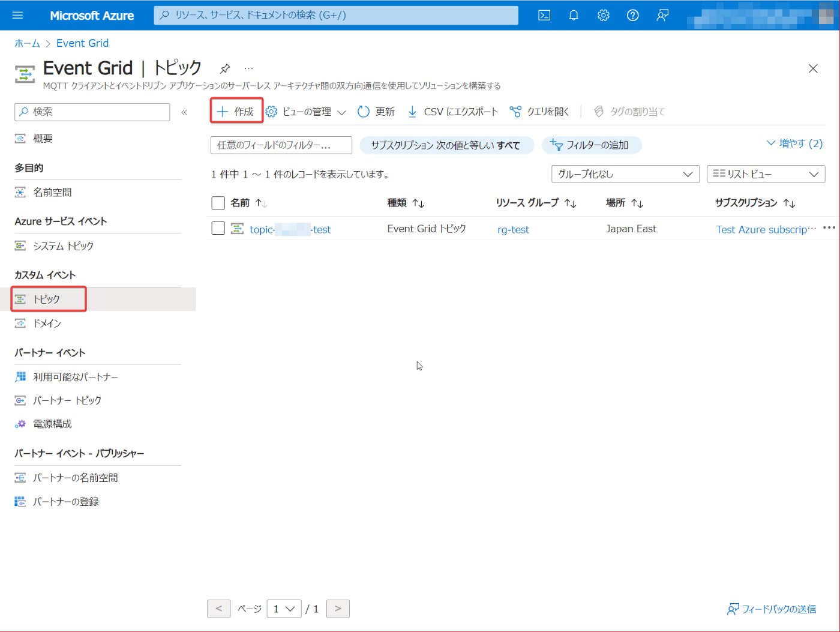Go to previous page with < button
Screen dimensions: 840x632
click(x=218, y=609)
